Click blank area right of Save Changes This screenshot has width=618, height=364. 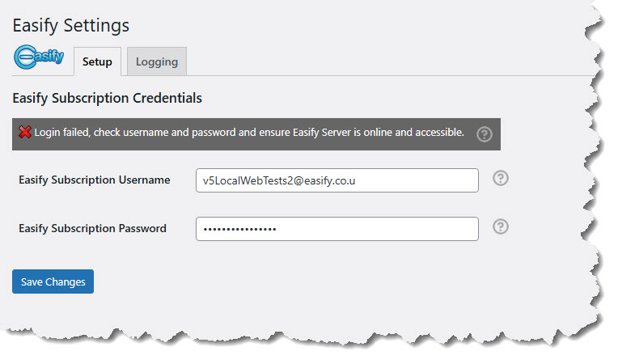tap(283, 281)
